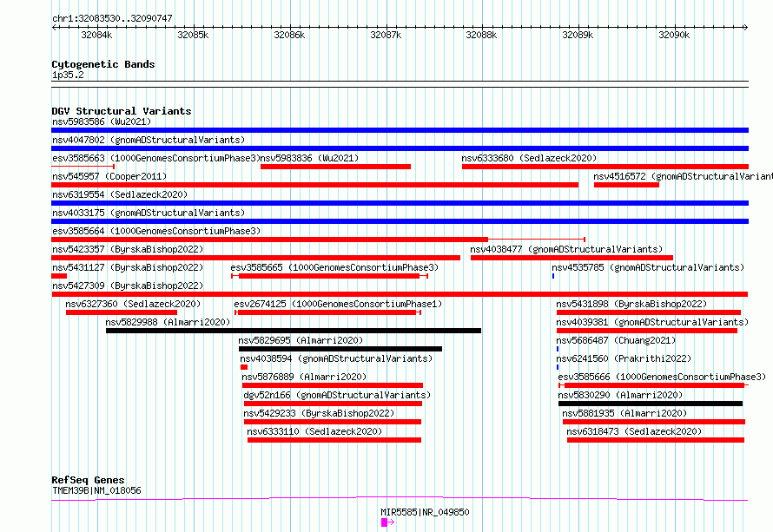Viewport: 773px width, 532px height.
Task: Open nsv5429233 (ByrskaBishop2022) variant
Action: [319, 413]
